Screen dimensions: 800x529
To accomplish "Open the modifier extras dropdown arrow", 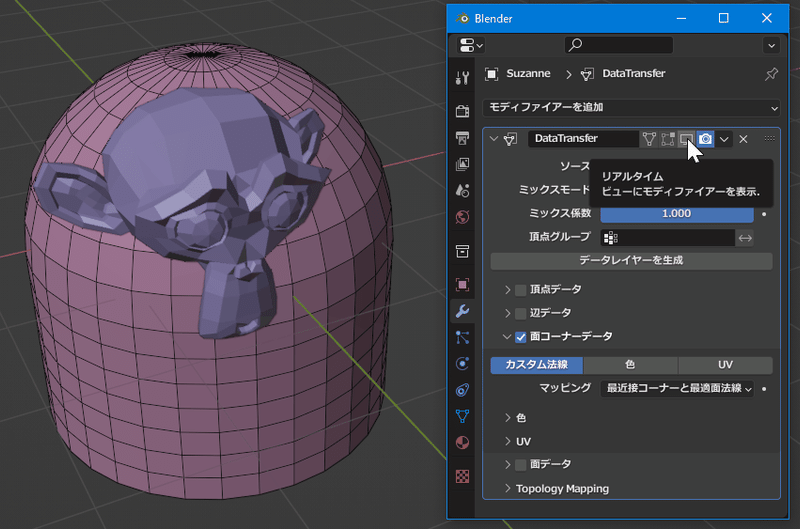I will (724, 139).
